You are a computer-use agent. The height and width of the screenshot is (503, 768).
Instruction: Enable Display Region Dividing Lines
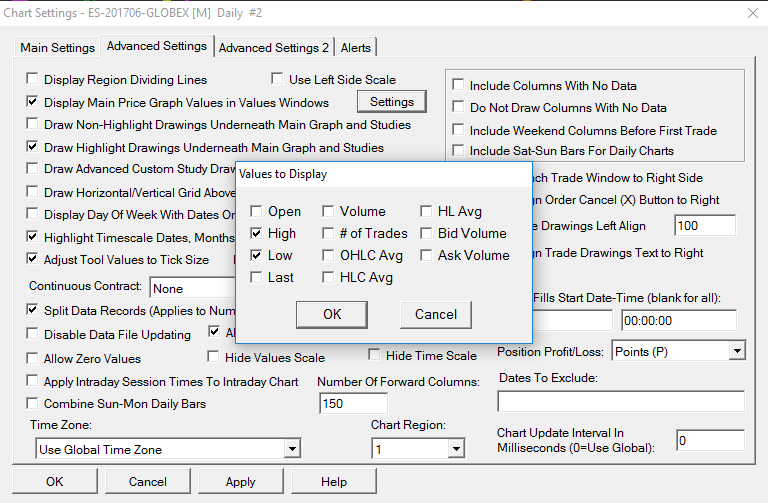pyautogui.click(x=32, y=79)
